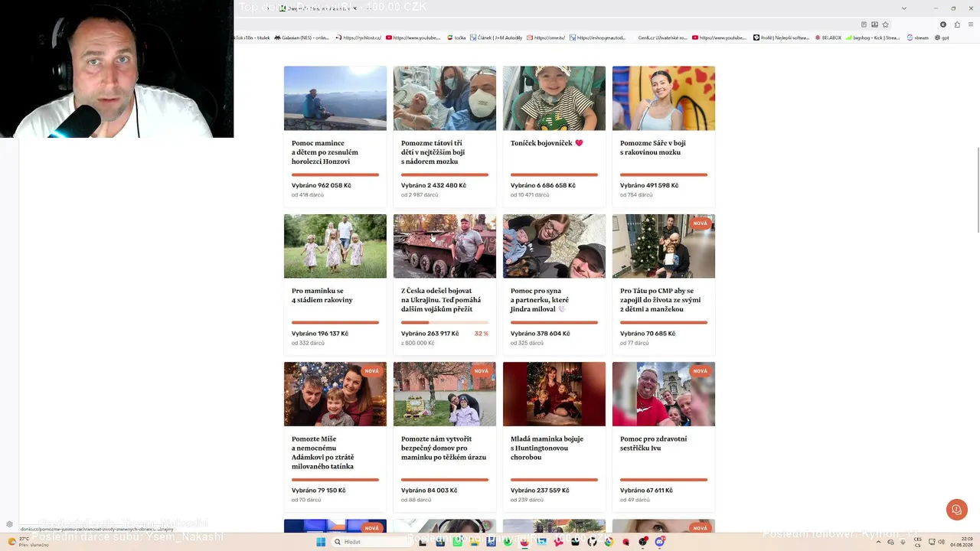
Task: Expand the browser tab list chevron
Action: 904,8
